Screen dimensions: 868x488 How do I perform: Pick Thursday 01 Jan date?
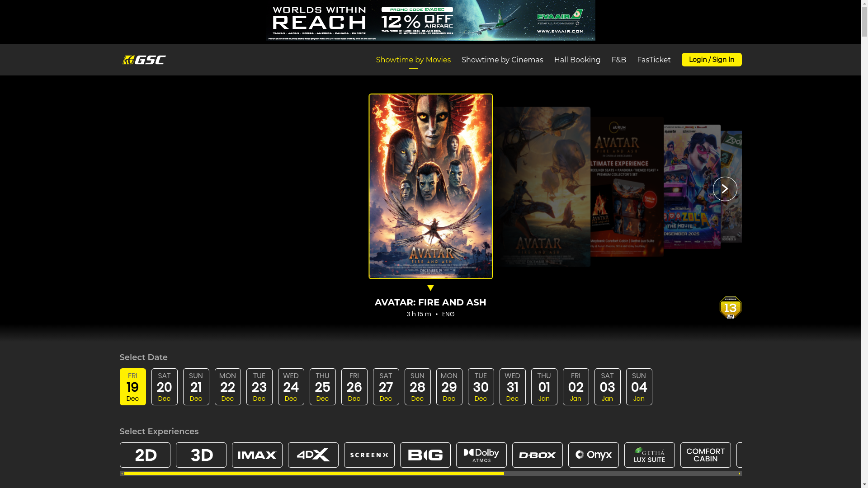point(544,387)
